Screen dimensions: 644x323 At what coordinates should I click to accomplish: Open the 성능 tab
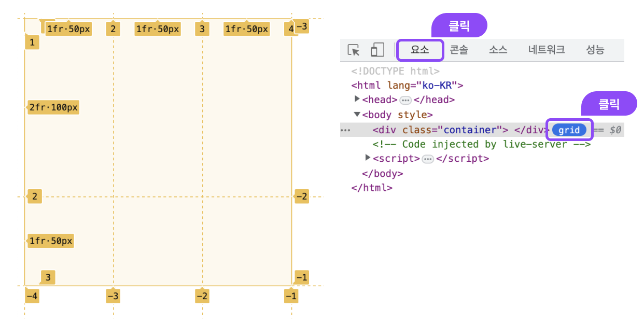[x=595, y=50]
